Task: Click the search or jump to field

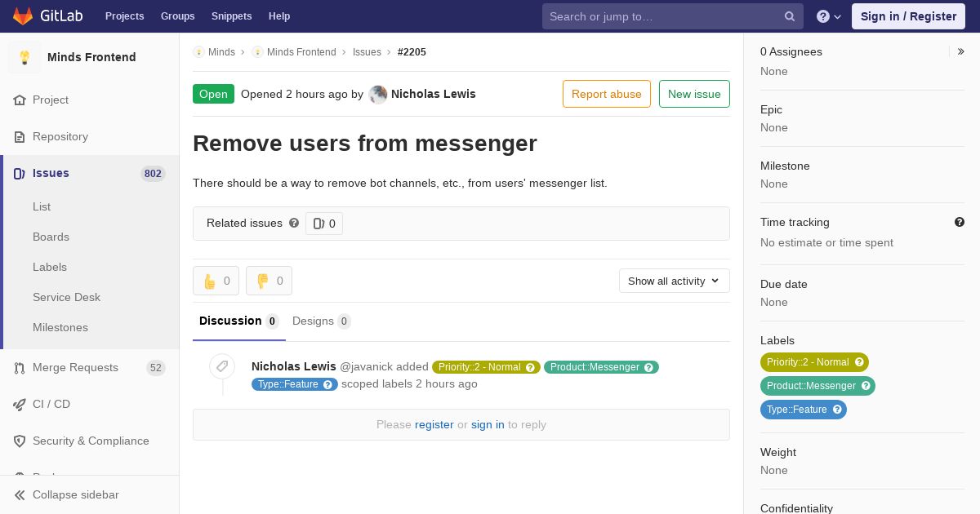Action: tap(673, 16)
